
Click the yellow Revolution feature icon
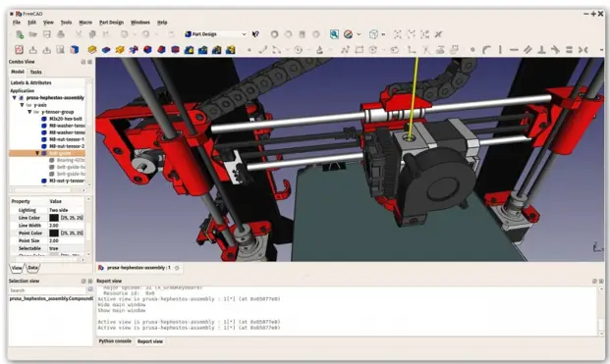[120, 50]
